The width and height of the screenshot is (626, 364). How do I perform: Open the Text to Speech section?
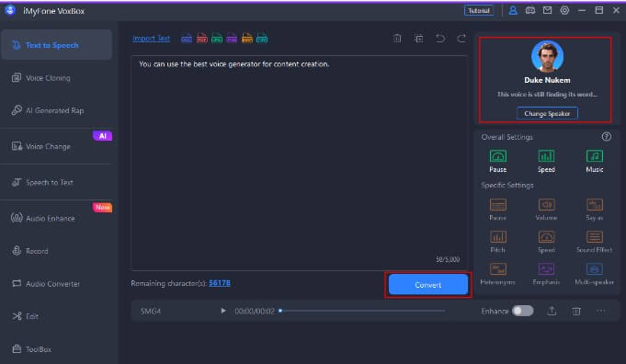[56, 45]
